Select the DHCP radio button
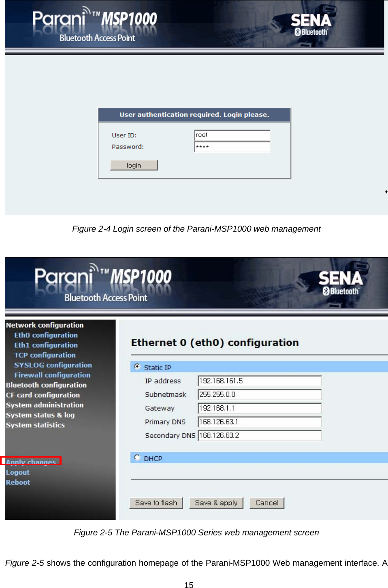388x588 pixels. point(137,458)
